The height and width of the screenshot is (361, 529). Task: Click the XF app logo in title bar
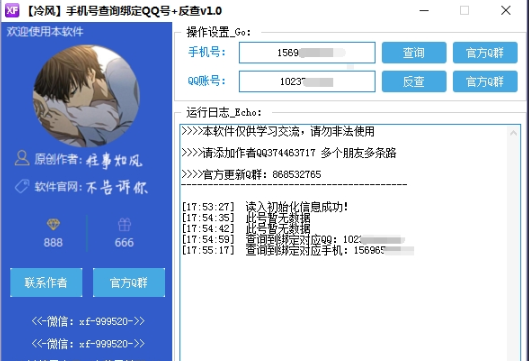[x=11, y=10]
